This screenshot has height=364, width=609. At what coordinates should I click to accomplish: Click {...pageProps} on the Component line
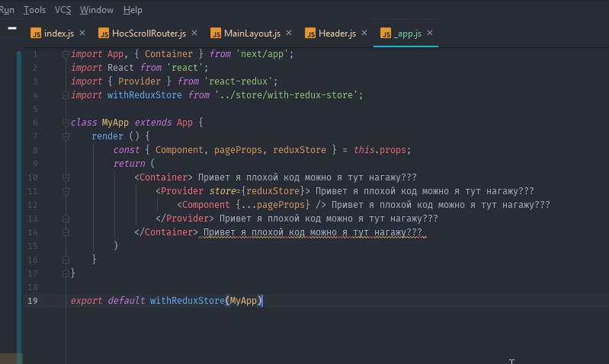coord(273,205)
